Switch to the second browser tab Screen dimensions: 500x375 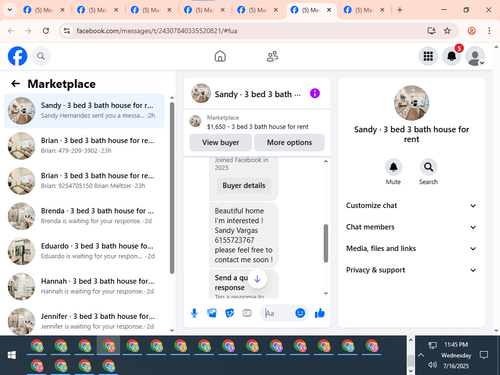[x=97, y=10]
